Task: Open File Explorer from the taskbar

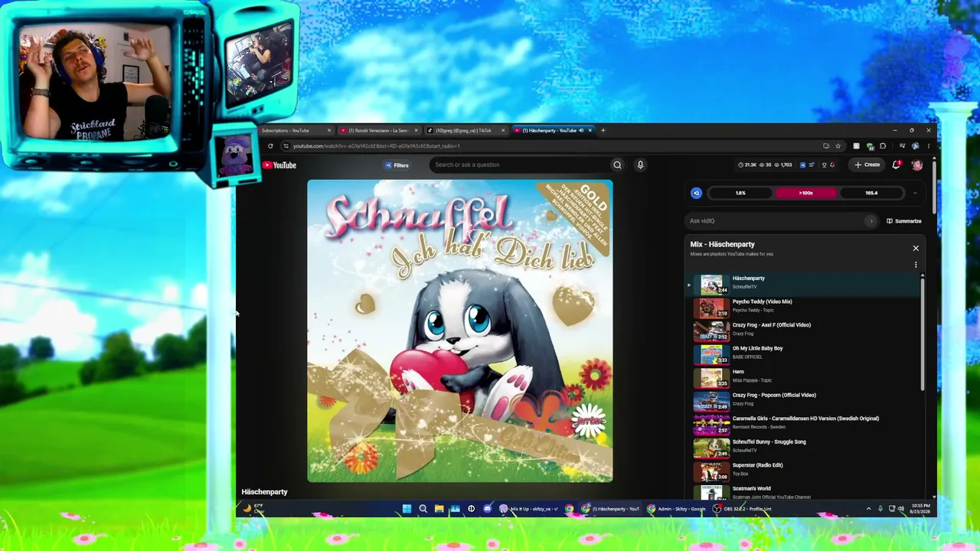Action: click(x=439, y=509)
